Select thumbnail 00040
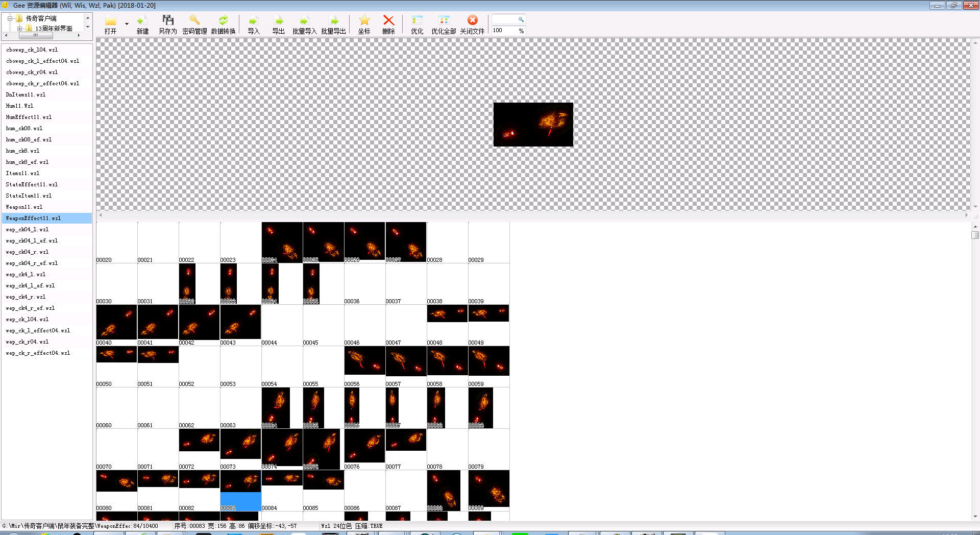Image resolution: width=980 pixels, height=535 pixels. click(x=116, y=325)
